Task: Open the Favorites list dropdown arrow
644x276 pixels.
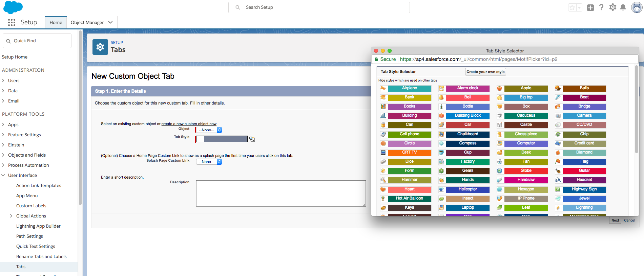Action: coord(579,7)
